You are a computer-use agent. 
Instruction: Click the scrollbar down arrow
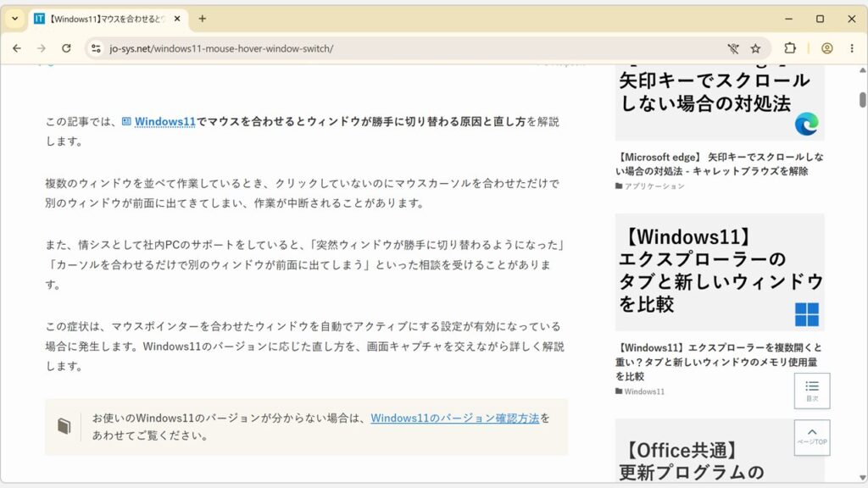[x=862, y=477]
